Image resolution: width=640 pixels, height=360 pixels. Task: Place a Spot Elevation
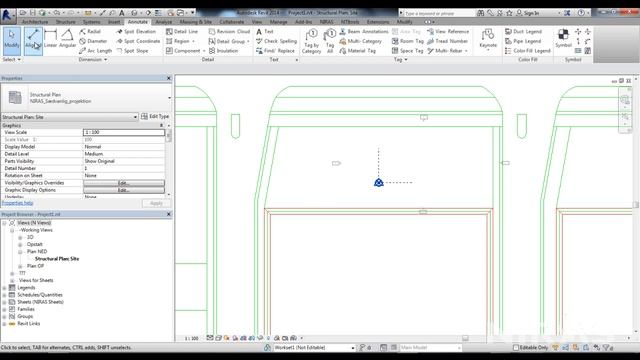pyautogui.click(x=136, y=31)
